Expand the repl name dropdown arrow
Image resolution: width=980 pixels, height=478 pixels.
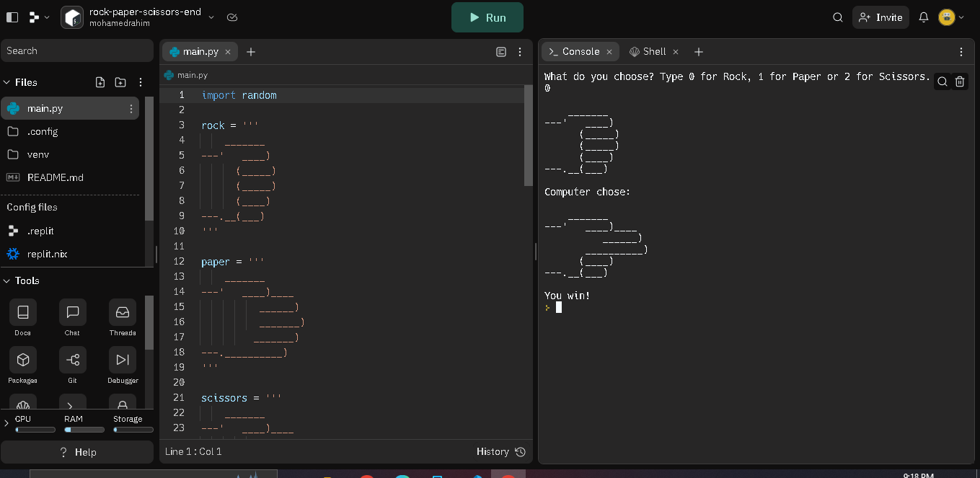point(211,17)
